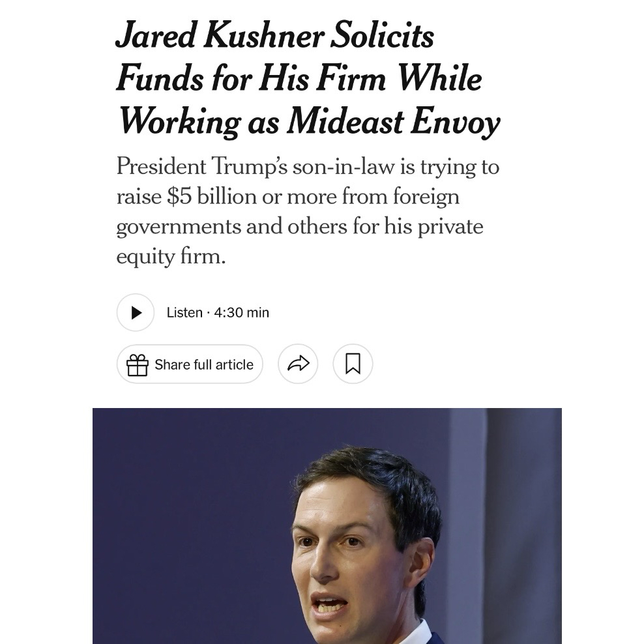Click the gift box icon
This screenshot has height=644, width=644.
tap(138, 364)
